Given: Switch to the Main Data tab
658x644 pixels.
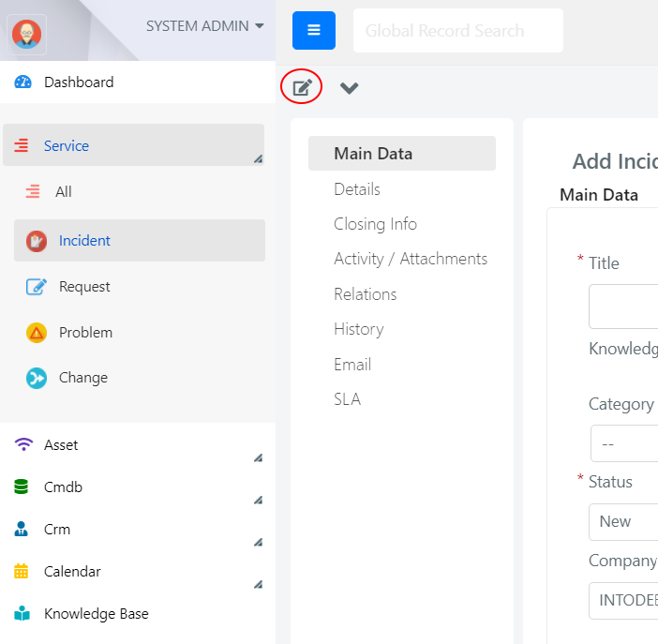Looking at the screenshot, I should 402,153.
